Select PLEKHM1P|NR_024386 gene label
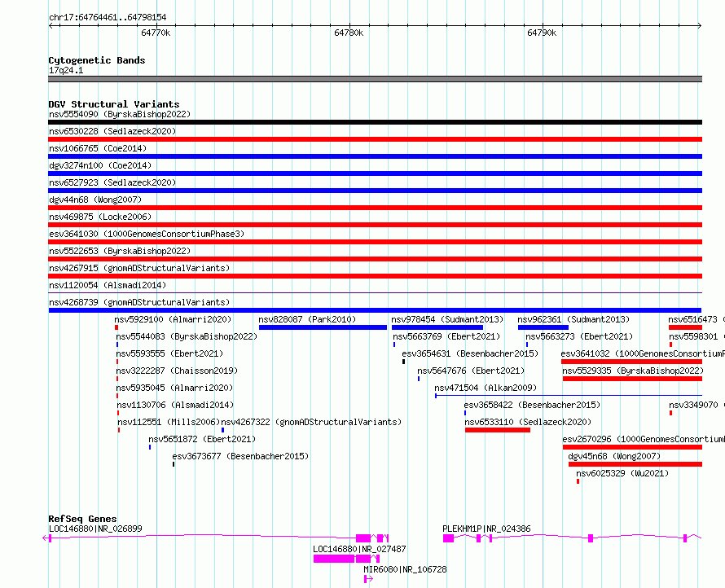This screenshot has width=725, height=588. [x=486, y=529]
